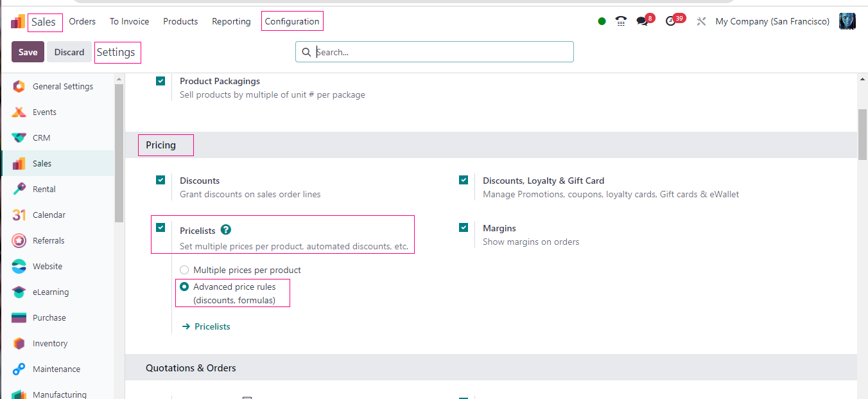
Task: Open the Orders menu
Action: click(82, 21)
